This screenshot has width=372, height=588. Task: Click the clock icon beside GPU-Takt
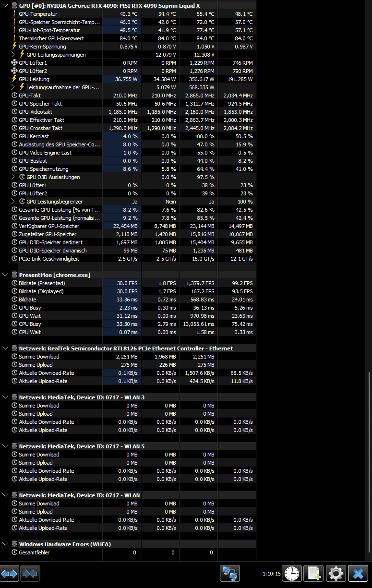click(x=14, y=96)
